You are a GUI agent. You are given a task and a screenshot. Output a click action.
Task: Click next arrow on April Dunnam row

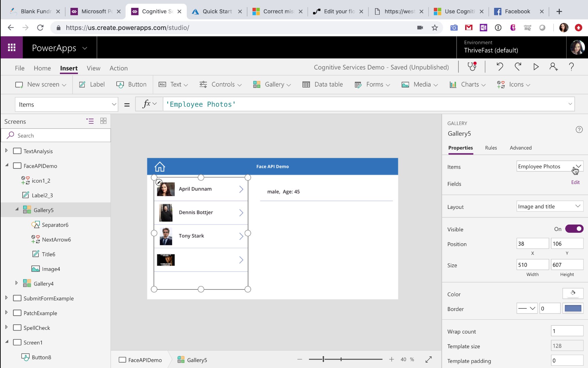coord(241,189)
